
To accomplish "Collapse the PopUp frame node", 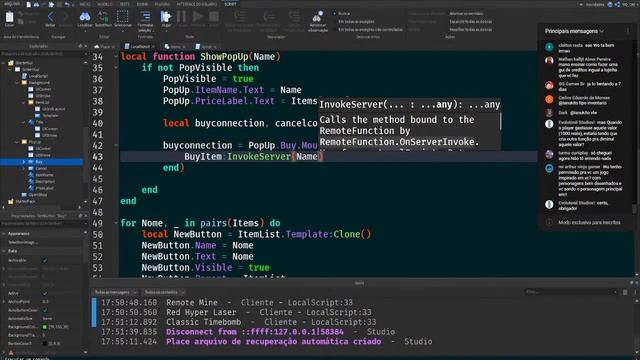I will (17, 142).
